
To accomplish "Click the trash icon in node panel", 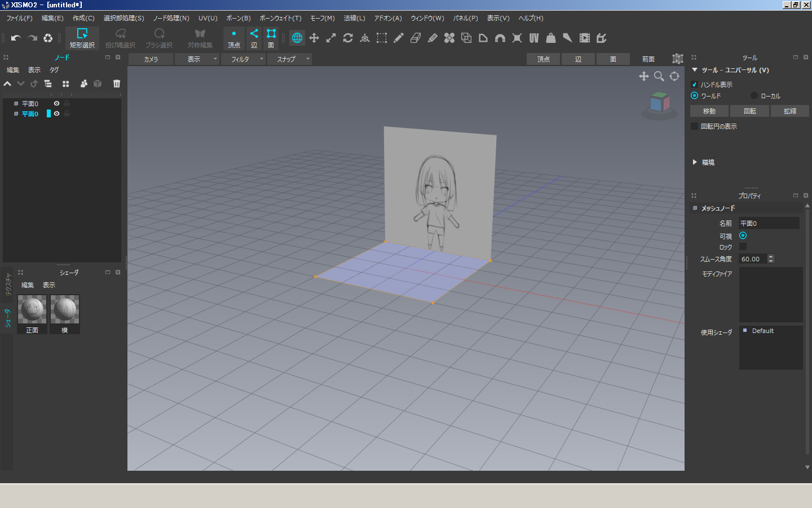I will click(x=117, y=84).
